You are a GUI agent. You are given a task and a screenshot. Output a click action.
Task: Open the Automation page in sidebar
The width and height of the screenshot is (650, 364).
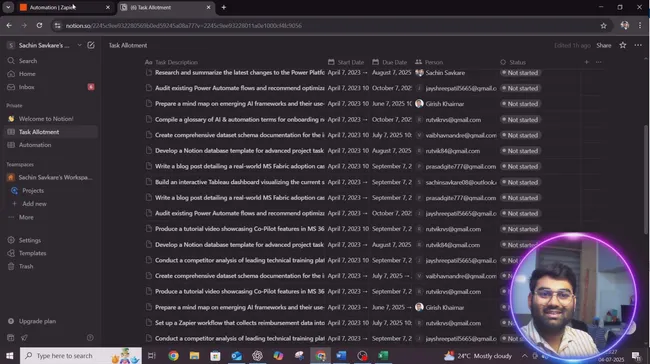(35, 145)
